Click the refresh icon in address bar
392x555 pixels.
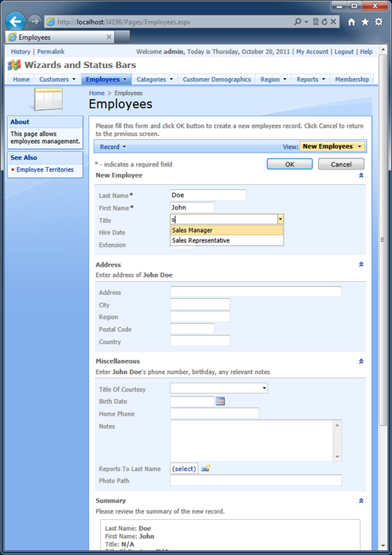click(x=324, y=22)
